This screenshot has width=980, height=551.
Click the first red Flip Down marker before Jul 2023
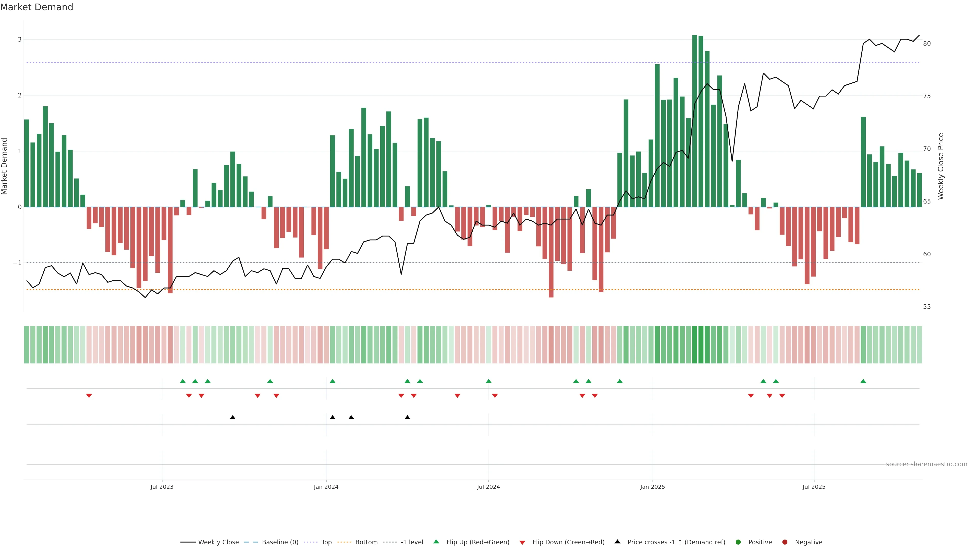point(89,395)
